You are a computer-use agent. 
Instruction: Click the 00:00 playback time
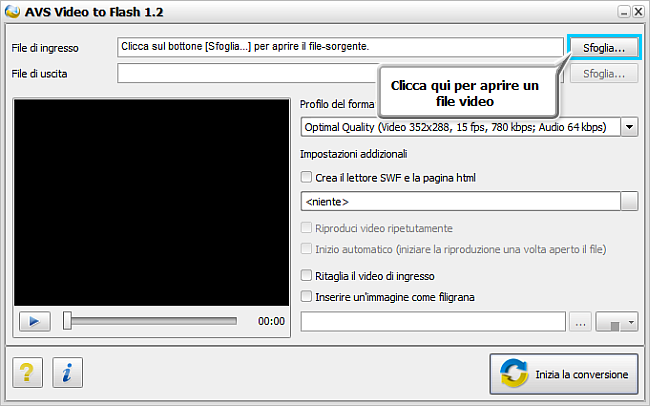pyautogui.click(x=271, y=321)
